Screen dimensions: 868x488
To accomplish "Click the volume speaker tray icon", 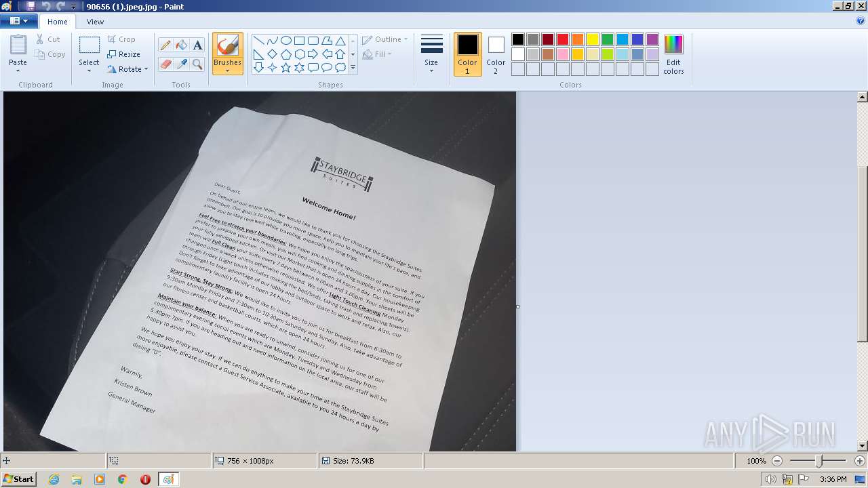I will point(772,479).
